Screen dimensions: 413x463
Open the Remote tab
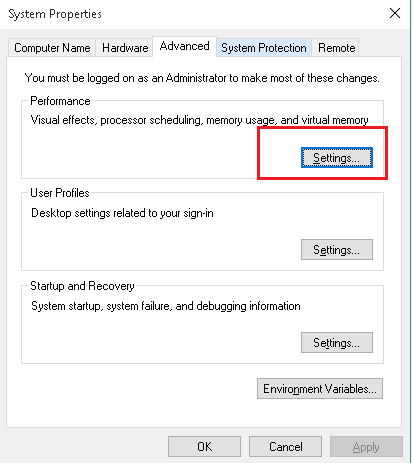click(x=336, y=48)
